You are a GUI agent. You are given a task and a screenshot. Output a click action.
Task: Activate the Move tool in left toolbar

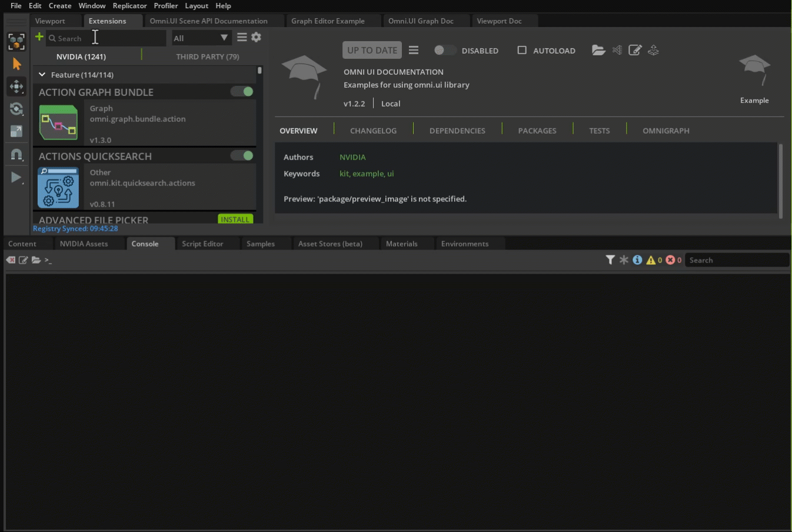pos(16,87)
